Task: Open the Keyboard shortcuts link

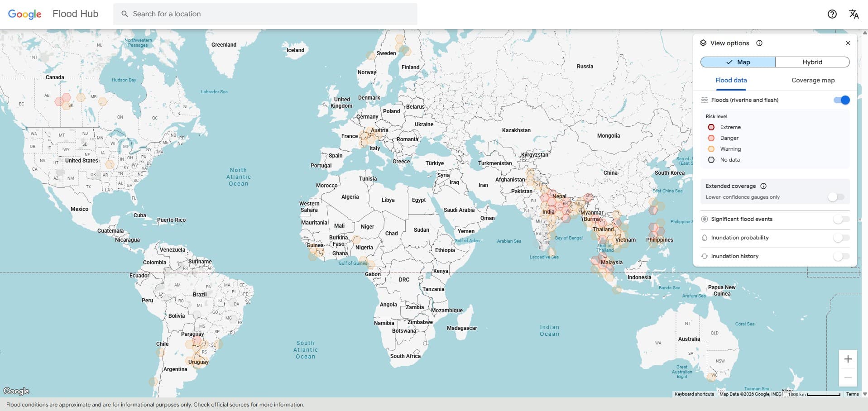Action: pos(694,394)
